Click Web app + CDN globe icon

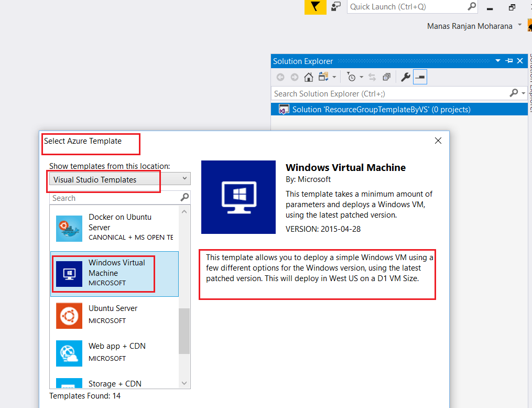tap(69, 353)
